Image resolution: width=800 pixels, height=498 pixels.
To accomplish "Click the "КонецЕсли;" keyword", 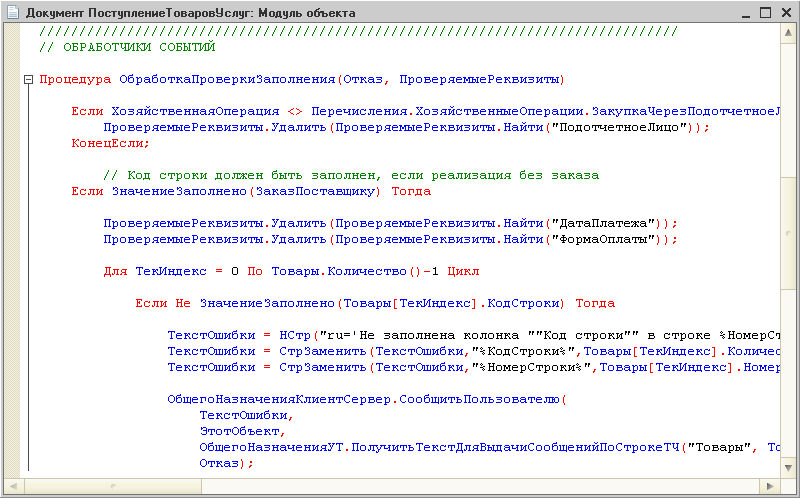I will click(x=111, y=144).
